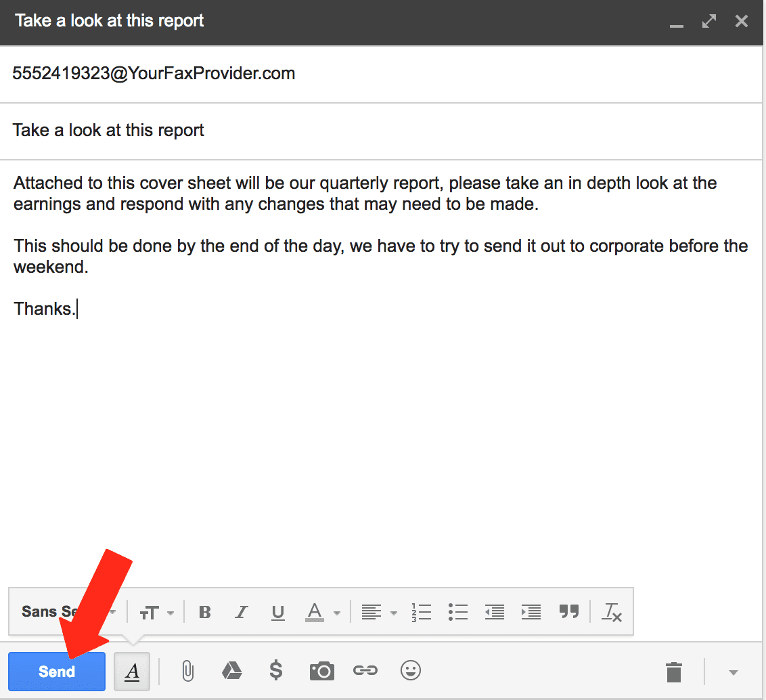Viewport: 766px width, 700px height.
Task: Toggle italic formatting
Action: click(x=241, y=611)
